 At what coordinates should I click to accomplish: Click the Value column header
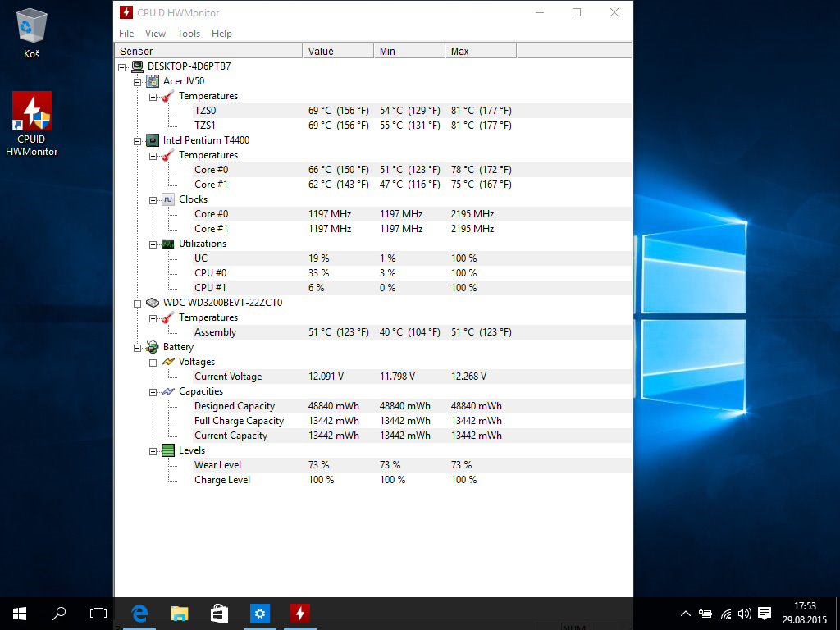(x=338, y=51)
